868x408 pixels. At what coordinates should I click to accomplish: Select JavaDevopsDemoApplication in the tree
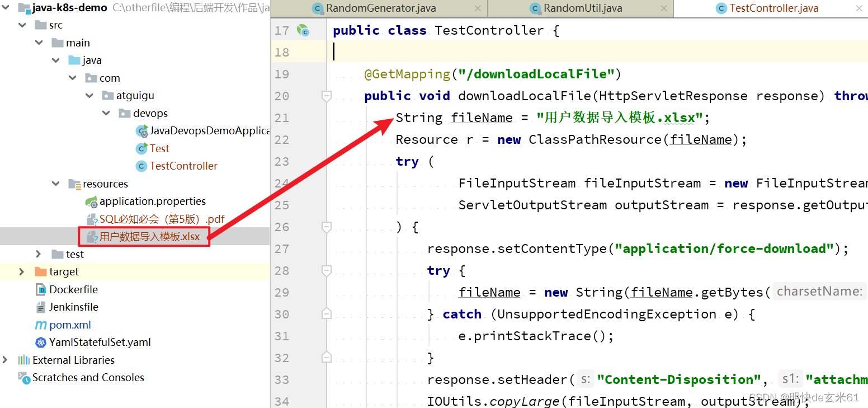coord(210,131)
